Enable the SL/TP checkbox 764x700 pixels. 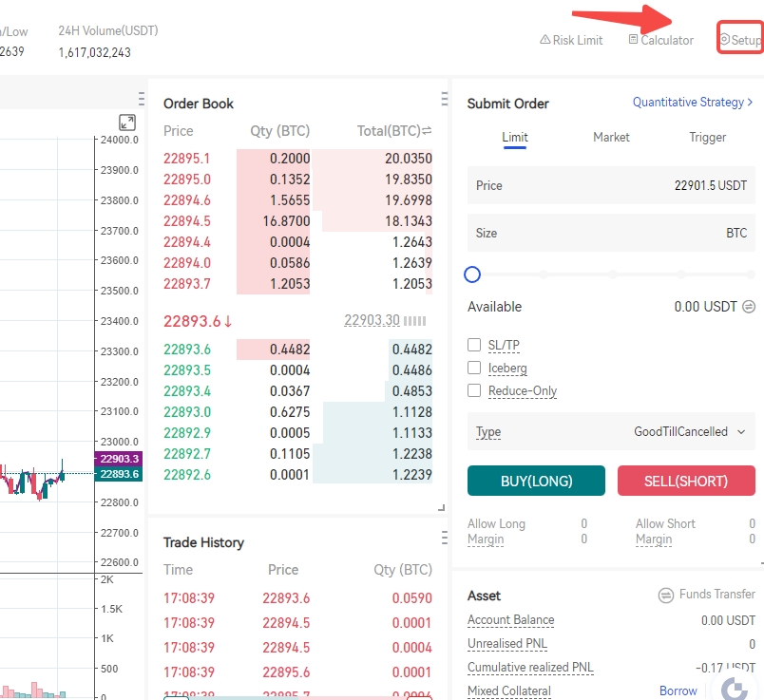coord(474,345)
